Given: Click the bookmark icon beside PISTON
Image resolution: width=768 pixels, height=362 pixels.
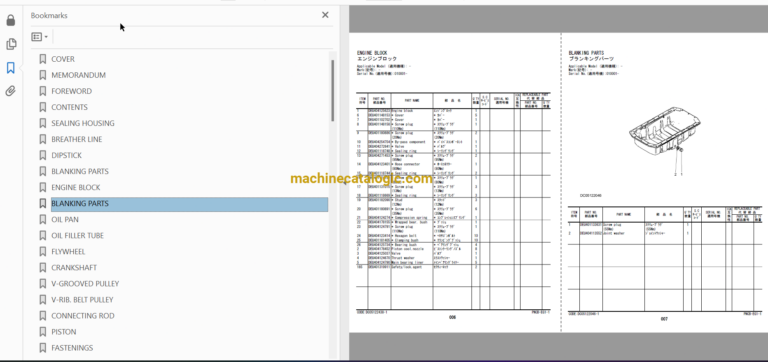Looking at the screenshot, I should pyautogui.click(x=43, y=332).
